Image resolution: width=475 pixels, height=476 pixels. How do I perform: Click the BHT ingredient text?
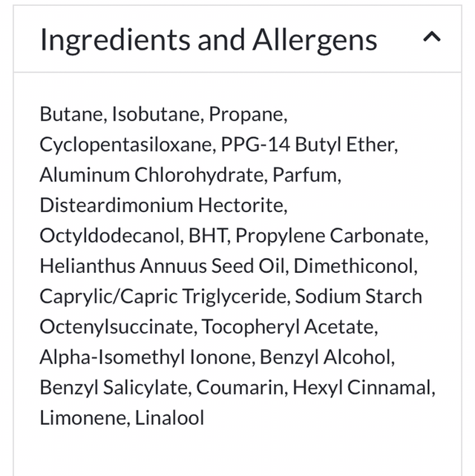210,236
